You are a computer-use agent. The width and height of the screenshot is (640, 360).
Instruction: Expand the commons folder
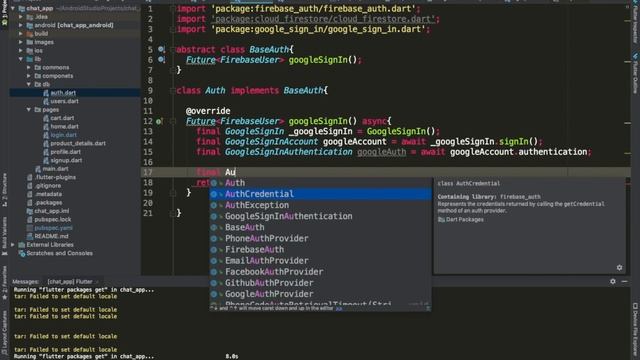pyautogui.click(x=29, y=67)
